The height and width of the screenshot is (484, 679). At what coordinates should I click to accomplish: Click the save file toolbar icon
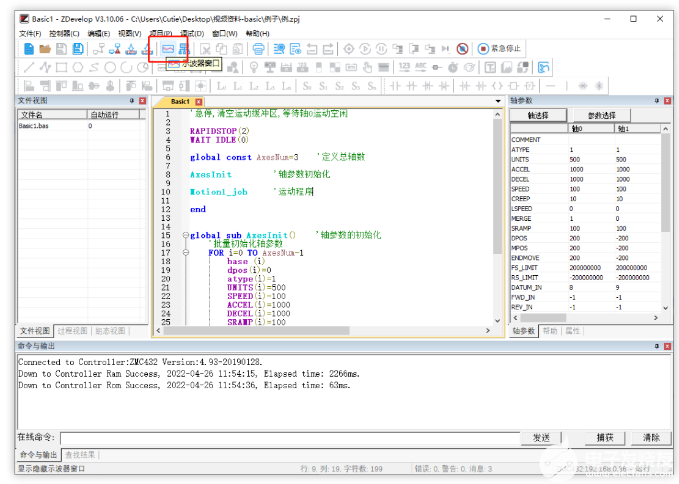(62, 48)
